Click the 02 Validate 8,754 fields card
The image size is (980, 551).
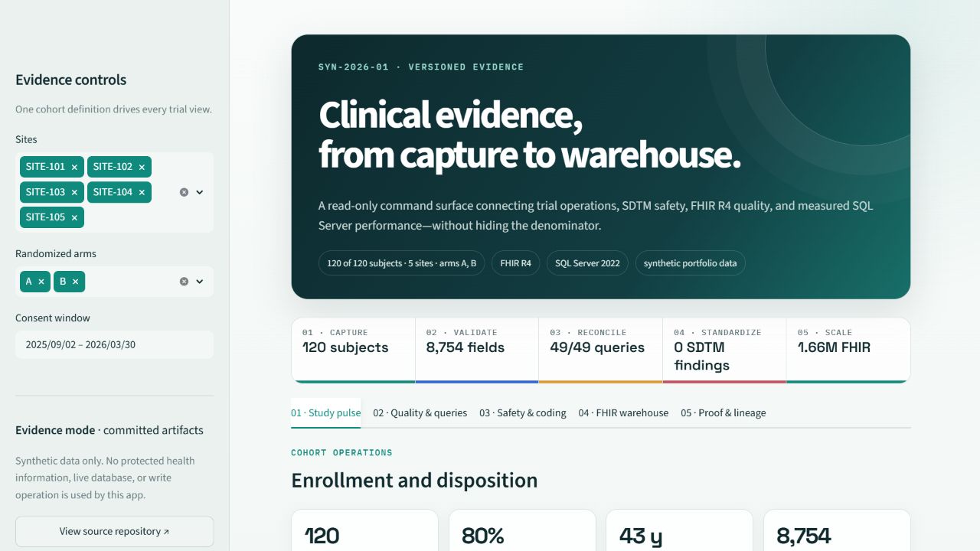477,350
